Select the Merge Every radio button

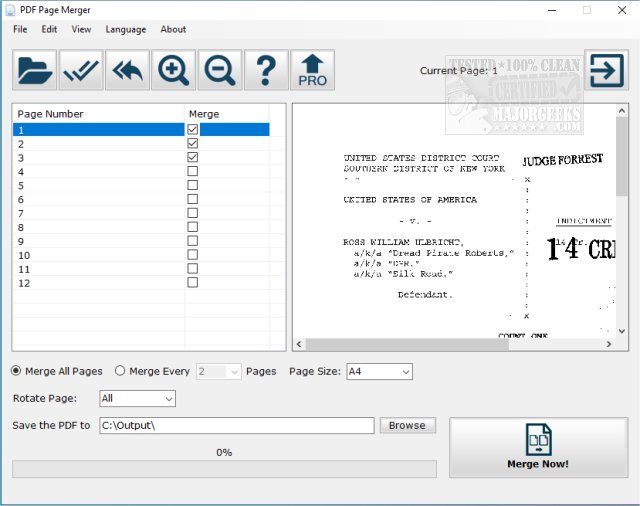pos(120,371)
